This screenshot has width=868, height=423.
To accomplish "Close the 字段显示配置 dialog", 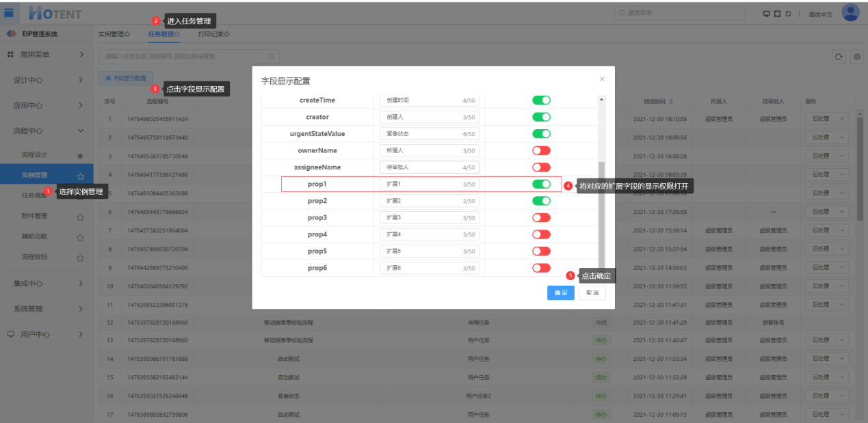I will click(x=602, y=79).
